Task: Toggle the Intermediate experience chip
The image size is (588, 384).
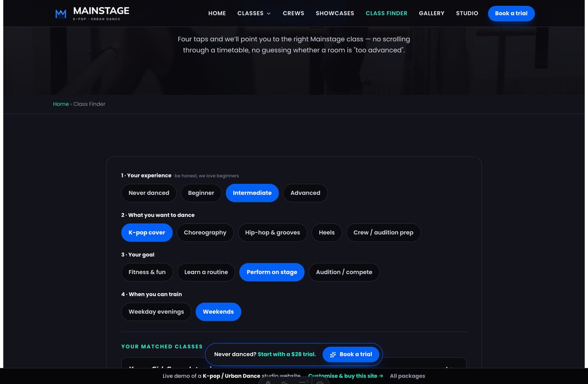Action: [x=252, y=193]
